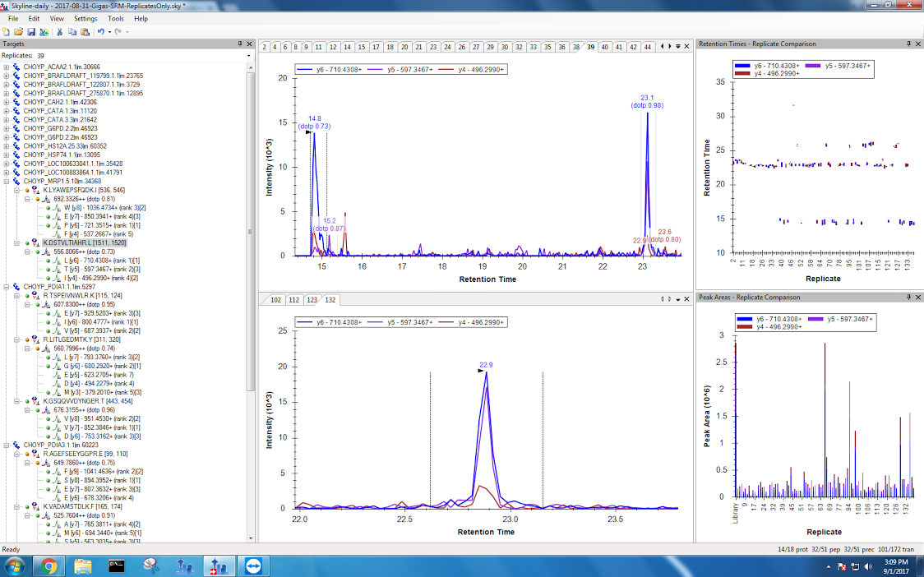Click the Undo arrow icon
This screenshot has height=577, width=924.
pos(101,31)
